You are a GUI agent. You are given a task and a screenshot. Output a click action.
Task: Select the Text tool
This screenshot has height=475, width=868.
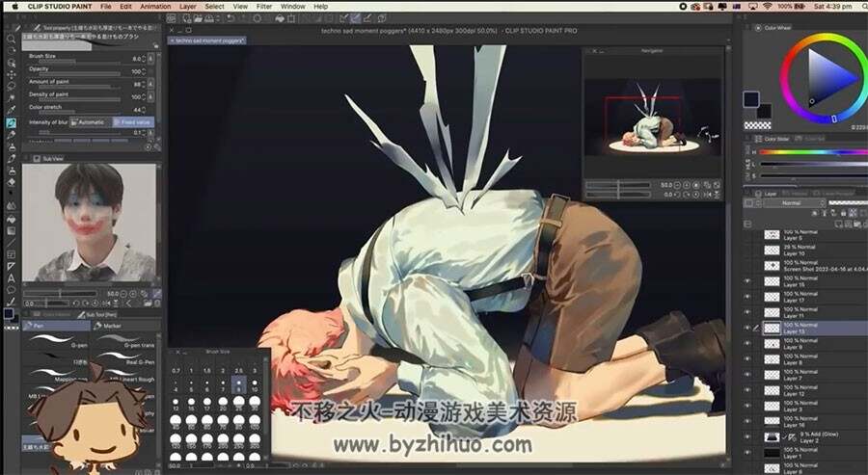(x=11, y=278)
